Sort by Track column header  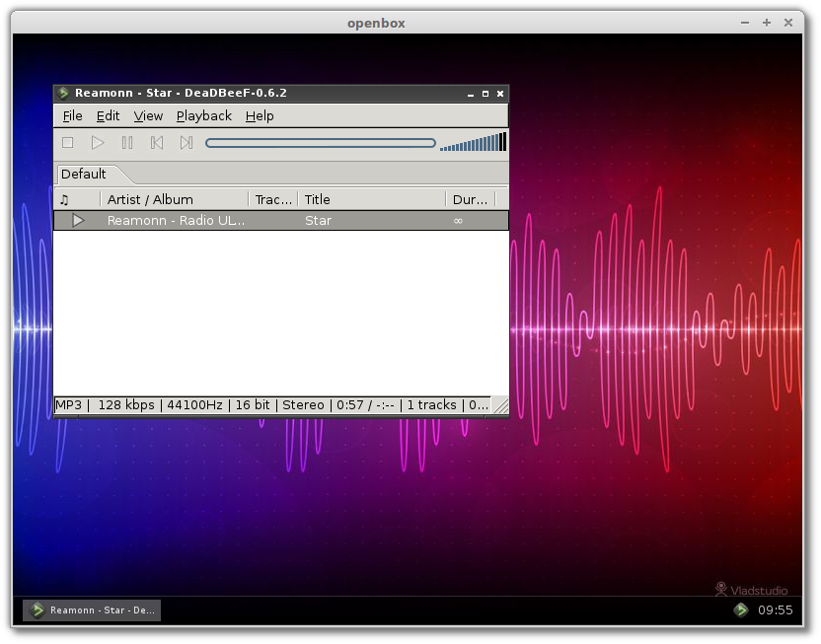[273, 200]
